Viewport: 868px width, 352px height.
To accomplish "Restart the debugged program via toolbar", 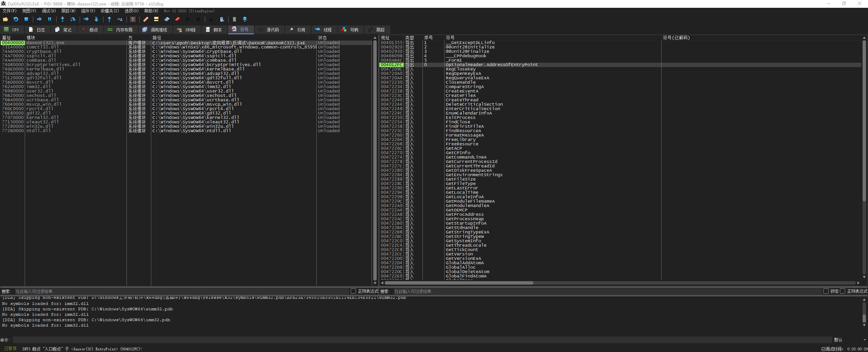I will tap(16, 19).
